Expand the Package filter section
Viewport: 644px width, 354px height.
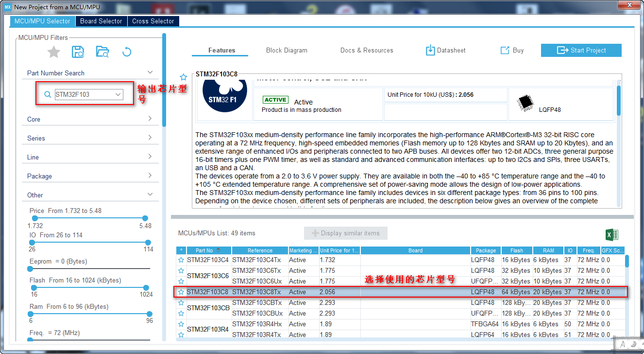(x=90, y=176)
